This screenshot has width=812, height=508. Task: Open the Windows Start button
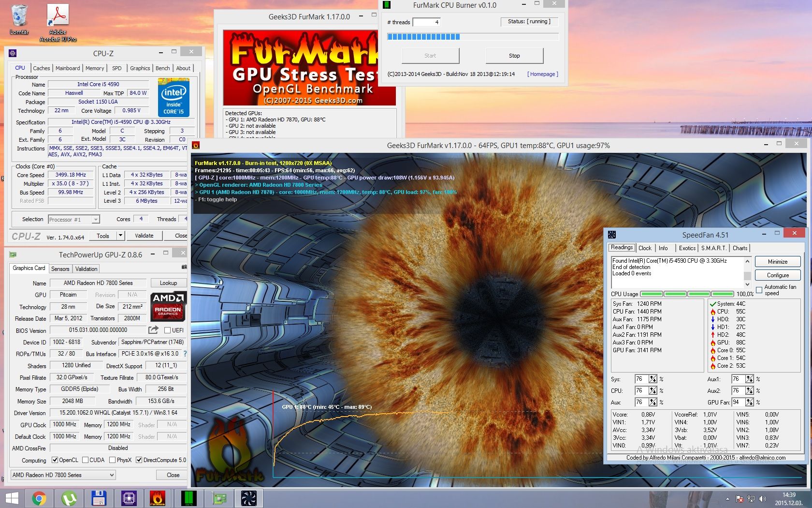(x=12, y=498)
